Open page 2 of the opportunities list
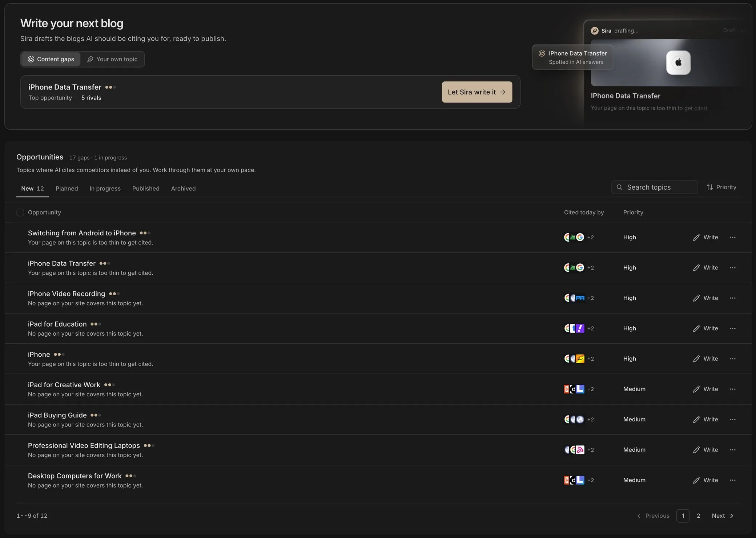Image resolution: width=756 pixels, height=538 pixels. tap(698, 516)
